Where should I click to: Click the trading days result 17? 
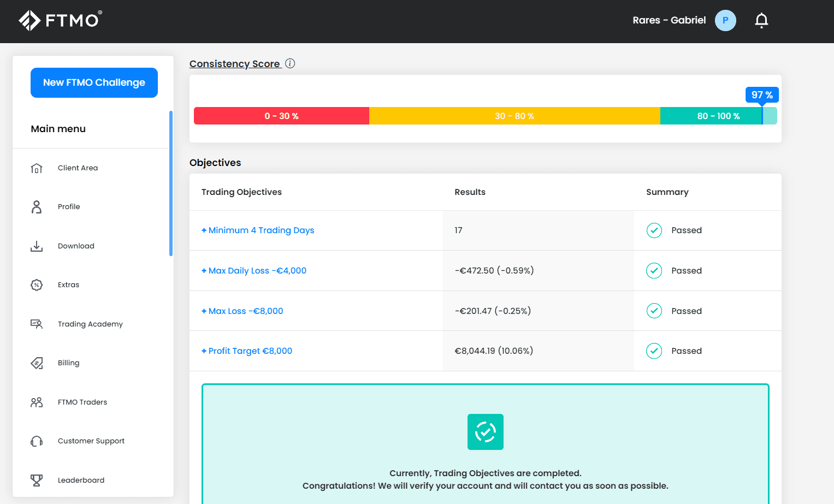458,230
